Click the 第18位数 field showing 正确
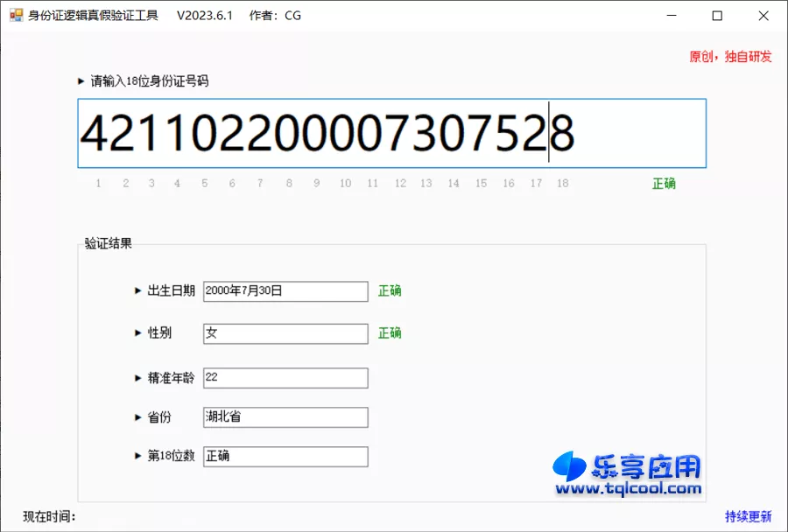Image resolution: width=788 pixels, height=532 pixels. pos(285,456)
